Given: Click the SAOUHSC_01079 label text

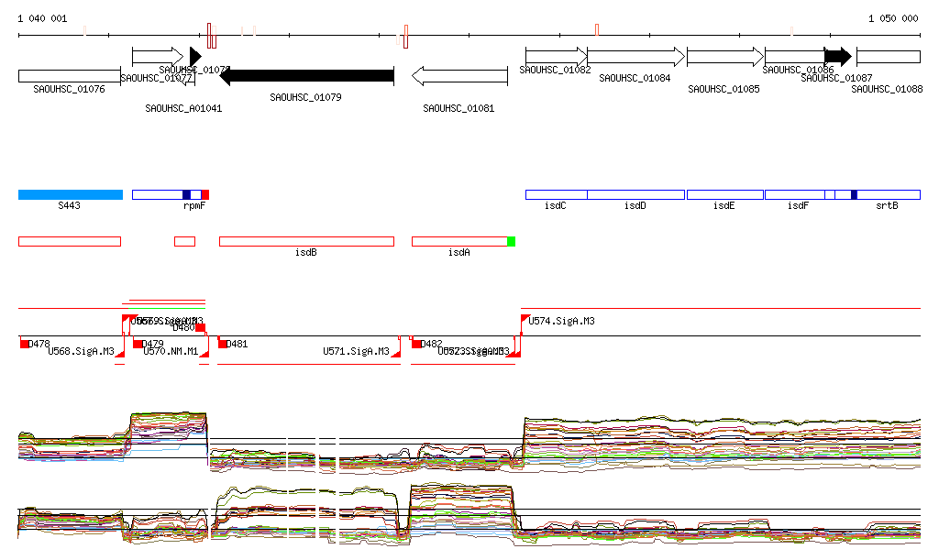Looking at the screenshot, I should point(305,97).
